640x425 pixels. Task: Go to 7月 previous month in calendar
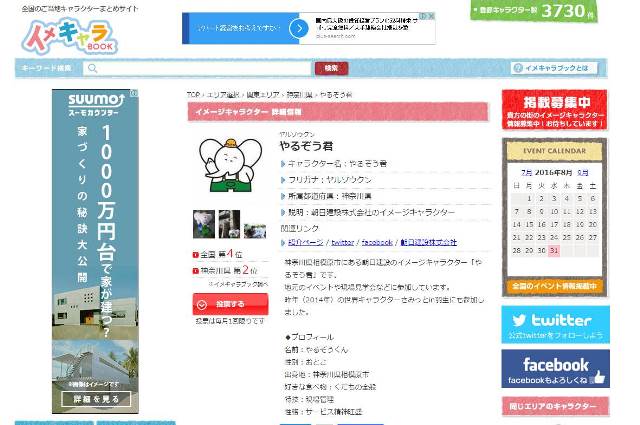tap(526, 173)
